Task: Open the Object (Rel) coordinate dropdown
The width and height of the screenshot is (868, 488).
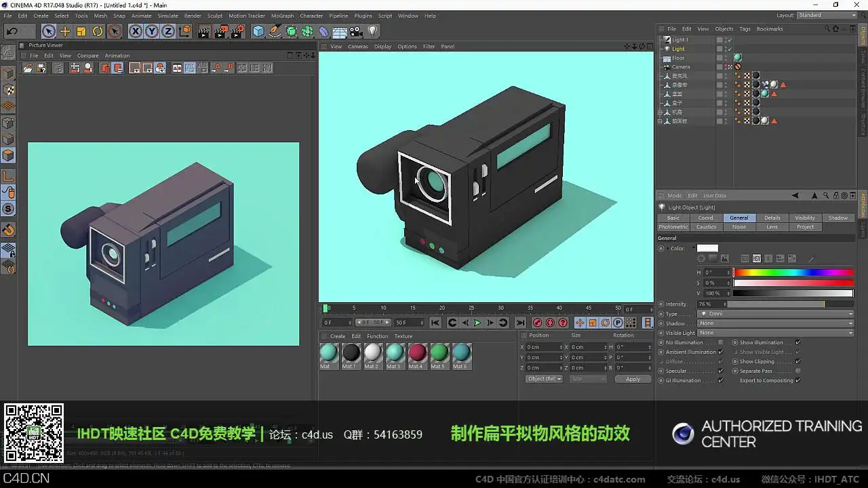Action: (x=545, y=379)
